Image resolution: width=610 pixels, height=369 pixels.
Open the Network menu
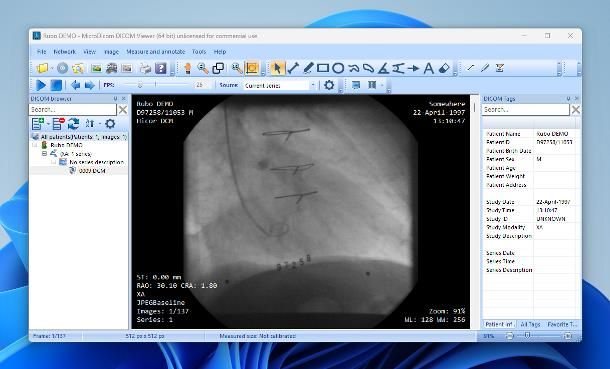(x=65, y=52)
